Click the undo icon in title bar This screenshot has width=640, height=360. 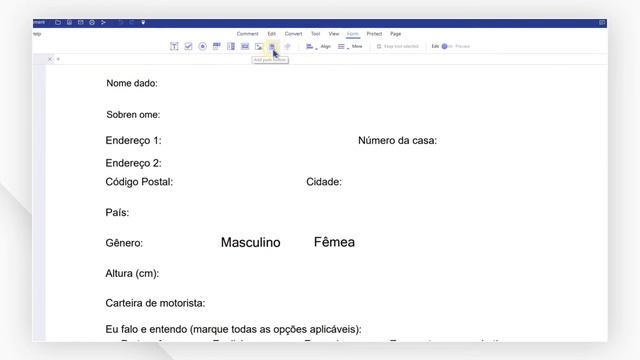click(121, 22)
